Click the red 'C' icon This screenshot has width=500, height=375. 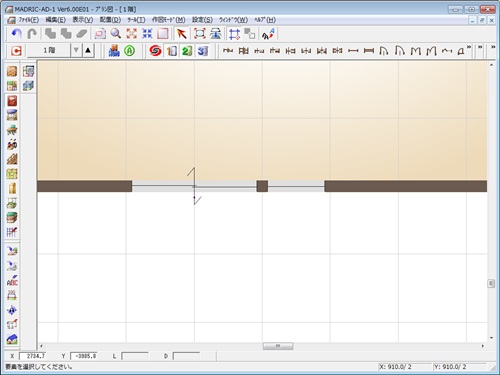[x=16, y=51]
